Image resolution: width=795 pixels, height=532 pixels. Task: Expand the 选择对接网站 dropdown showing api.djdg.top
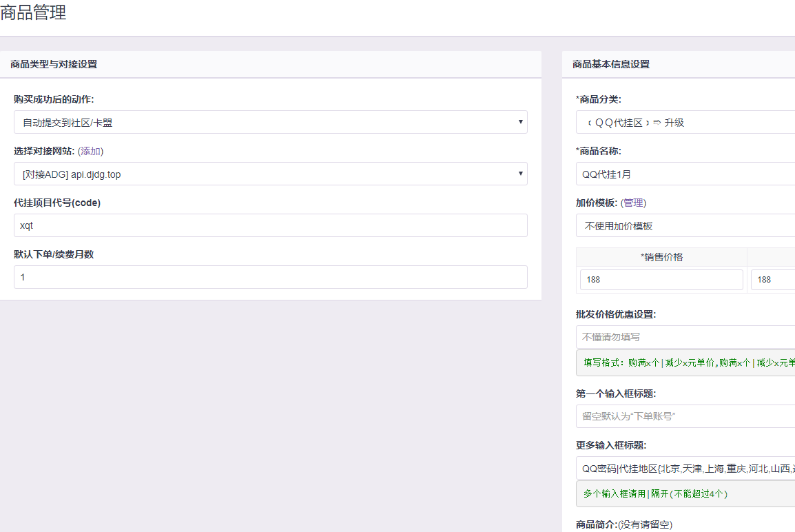click(270, 174)
